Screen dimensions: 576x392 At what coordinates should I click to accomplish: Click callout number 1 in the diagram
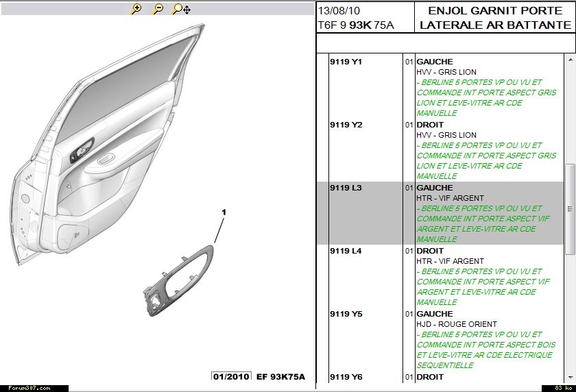[224, 212]
